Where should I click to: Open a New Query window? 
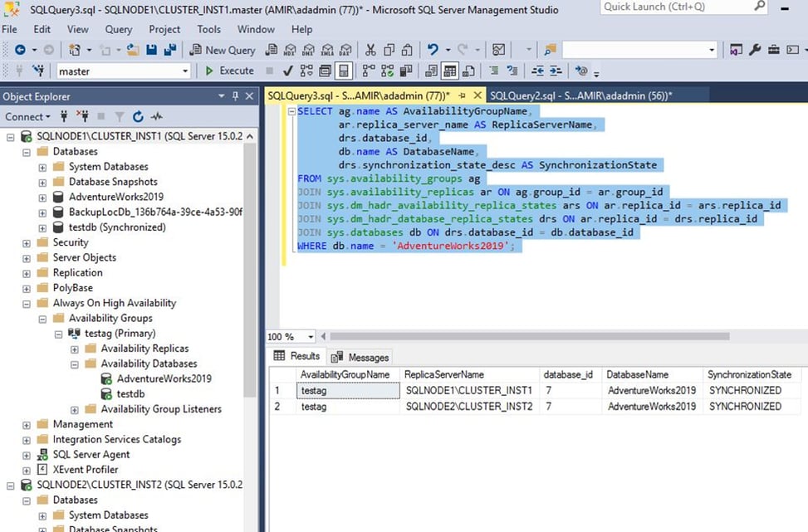click(x=223, y=50)
